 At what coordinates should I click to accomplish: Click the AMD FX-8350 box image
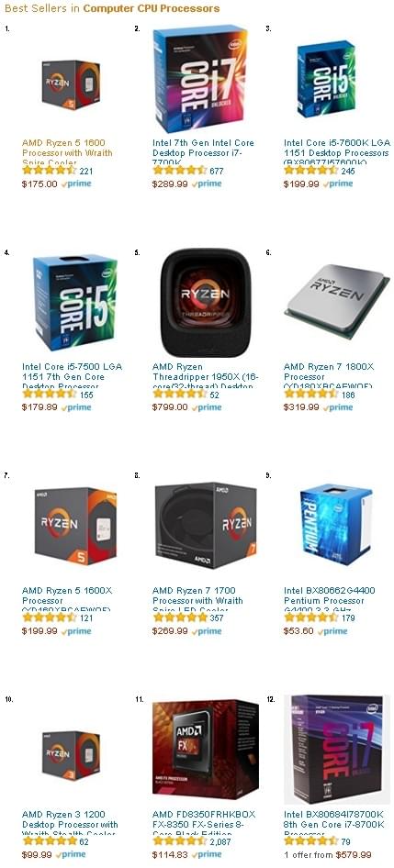(206, 748)
